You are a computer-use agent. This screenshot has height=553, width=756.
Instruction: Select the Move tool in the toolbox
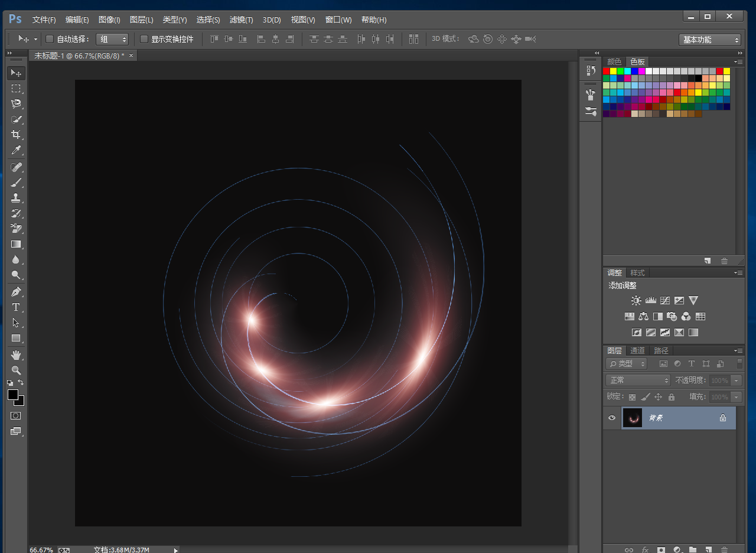point(16,73)
